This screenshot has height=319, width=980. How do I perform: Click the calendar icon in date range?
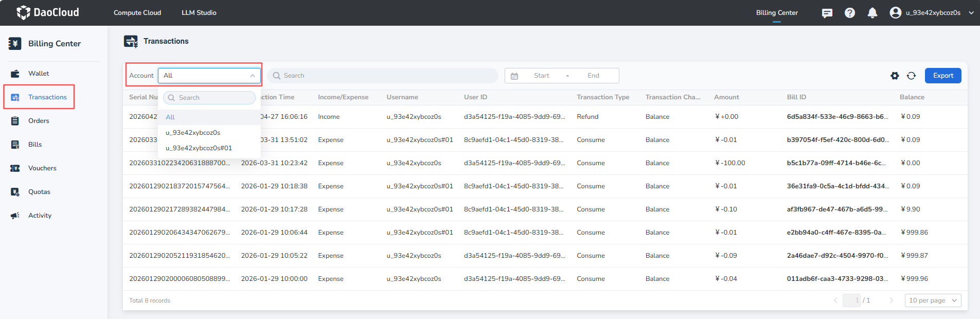[x=514, y=76]
